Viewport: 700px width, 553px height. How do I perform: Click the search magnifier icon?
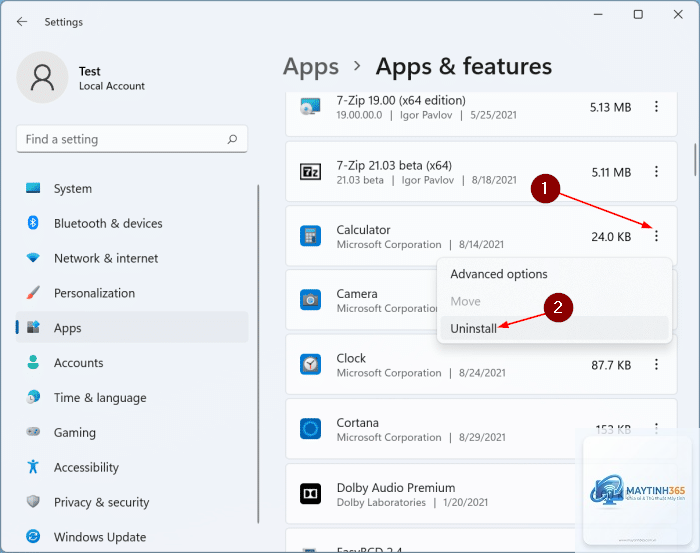pyautogui.click(x=232, y=139)
